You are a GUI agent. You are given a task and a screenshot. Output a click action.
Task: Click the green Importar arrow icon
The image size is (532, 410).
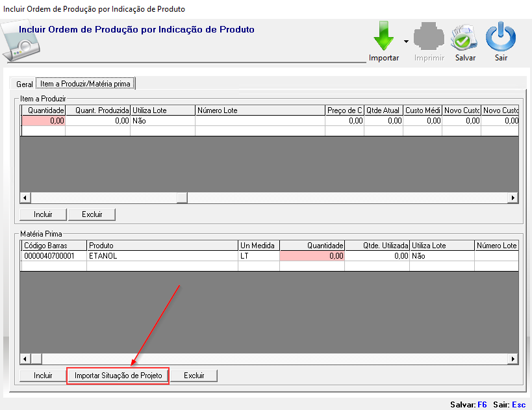[x=384, y=36]
